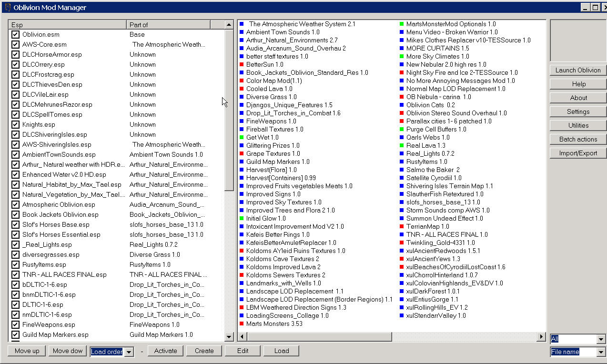Image resolution: width=607 pixels, height=364 pixels.
Task: Click green square next to Initial Glow 1.0
Action: click(x=242, y=218)
